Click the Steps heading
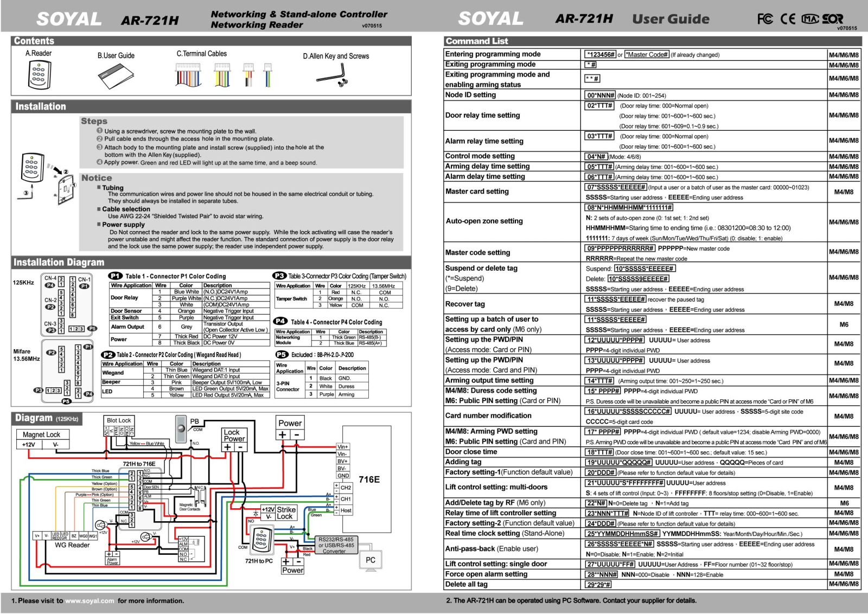 pos(94,121)
